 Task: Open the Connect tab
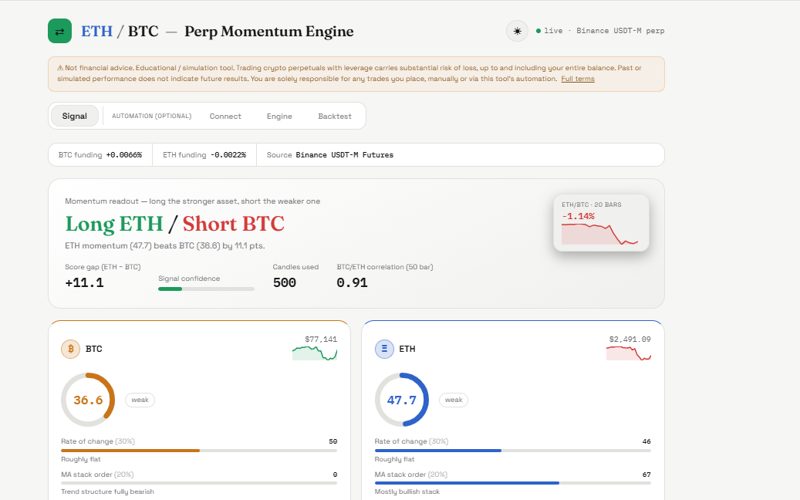pyautogui.click(x=225, y=116)
